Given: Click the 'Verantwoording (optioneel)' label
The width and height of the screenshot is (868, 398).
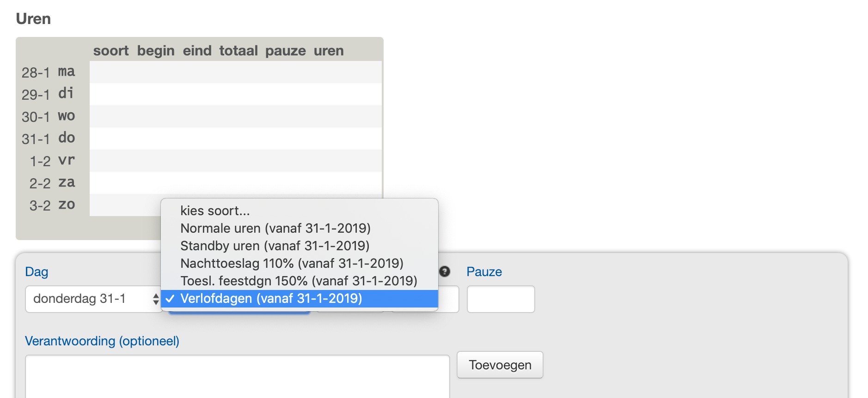Looking at the screenshot, I should (102, 341).
